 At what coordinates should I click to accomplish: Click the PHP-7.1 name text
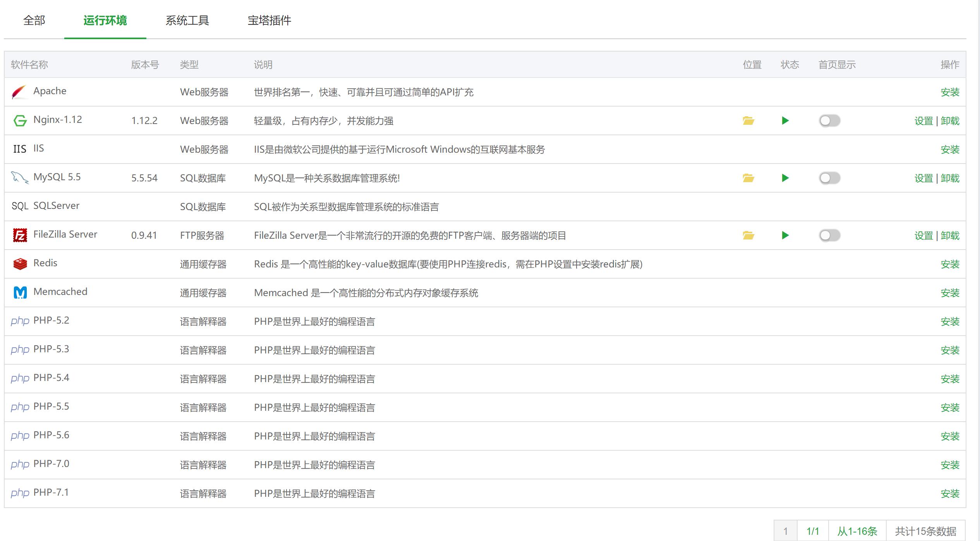tap(51, 493)
